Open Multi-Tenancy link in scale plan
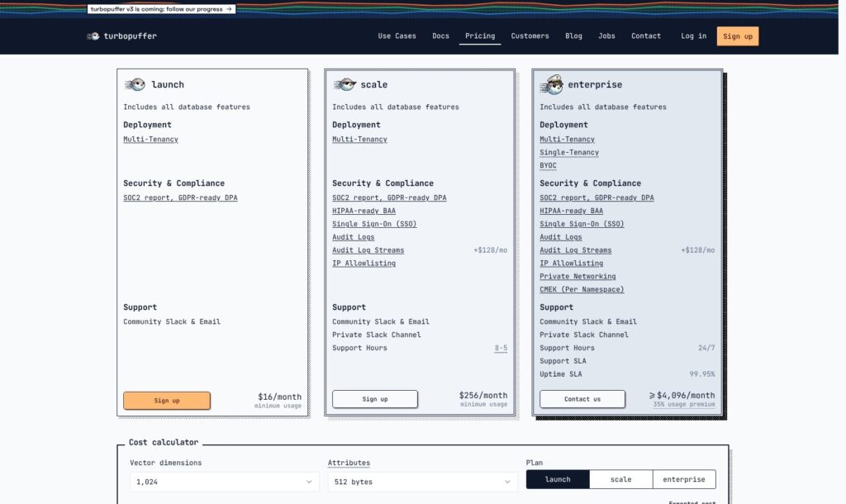846x504 pixels. [x=359, y=140]
